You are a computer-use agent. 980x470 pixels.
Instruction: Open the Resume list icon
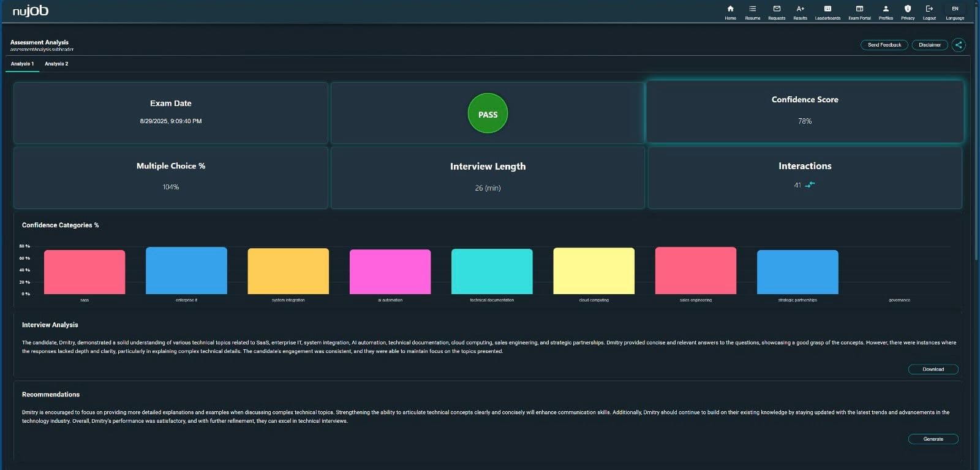point(752,9)
